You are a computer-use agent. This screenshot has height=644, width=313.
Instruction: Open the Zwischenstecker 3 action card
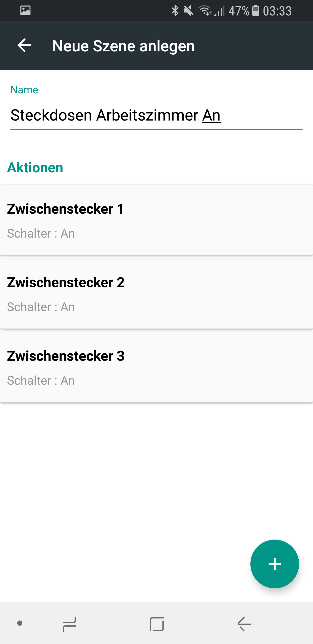[156, 367]
